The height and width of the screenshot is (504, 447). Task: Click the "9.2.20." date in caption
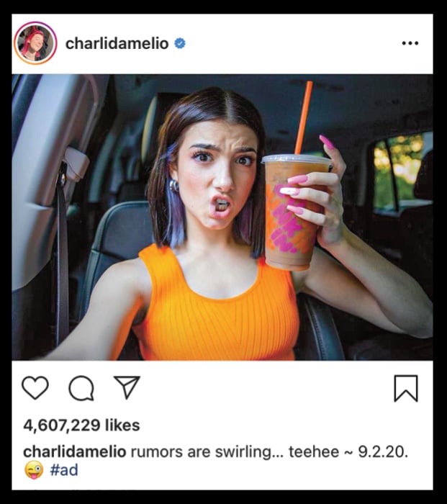[x=383, y=451]
